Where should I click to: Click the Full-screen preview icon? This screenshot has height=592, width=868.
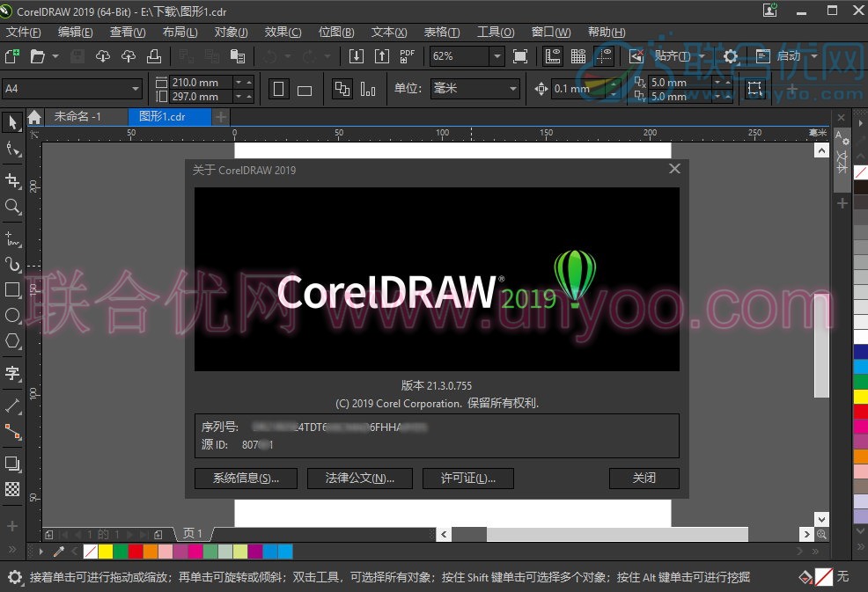pyautogui.click(x=519, y=56)
